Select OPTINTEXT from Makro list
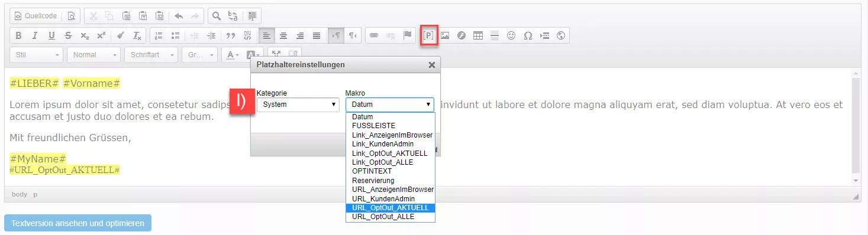Screen dimensions: 868x235 coord(391,171)
